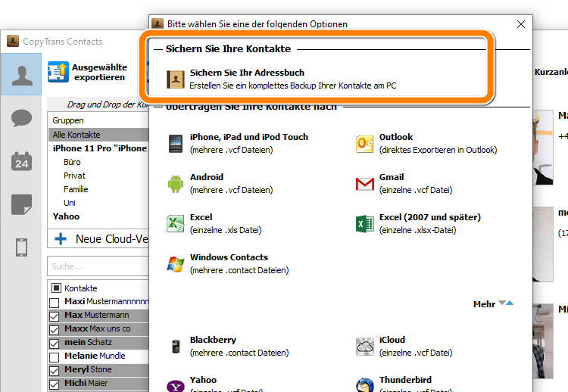Choose the Excel xls icon
The height and width of the screenshot is (392, 568).
coord(176,224)
